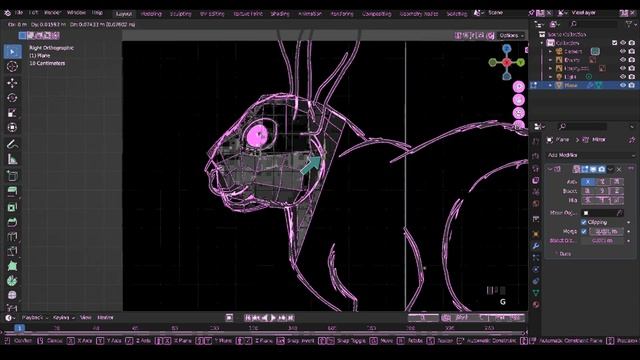
Task: Select the 3D Cursor tool
Action: [12, 66]
